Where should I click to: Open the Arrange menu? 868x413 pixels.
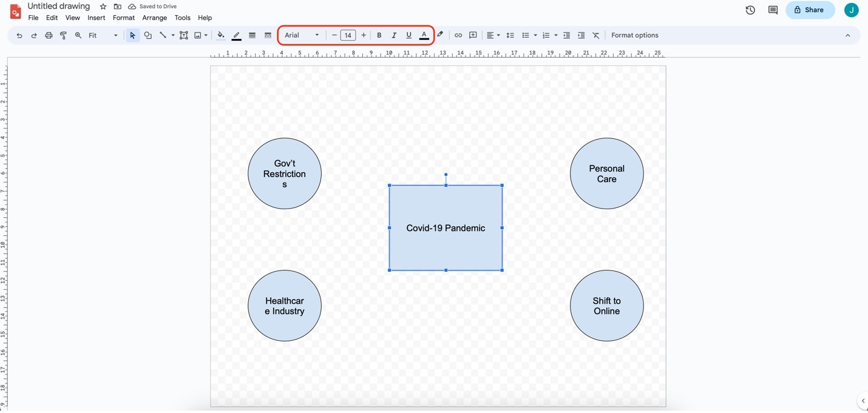pyautogui.click(x=155, y=18)
